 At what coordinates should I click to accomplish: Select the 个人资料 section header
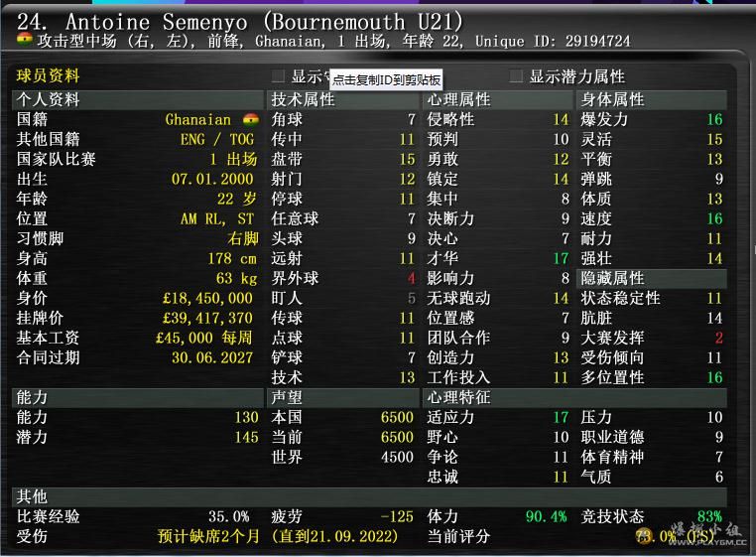pos(138,99)
